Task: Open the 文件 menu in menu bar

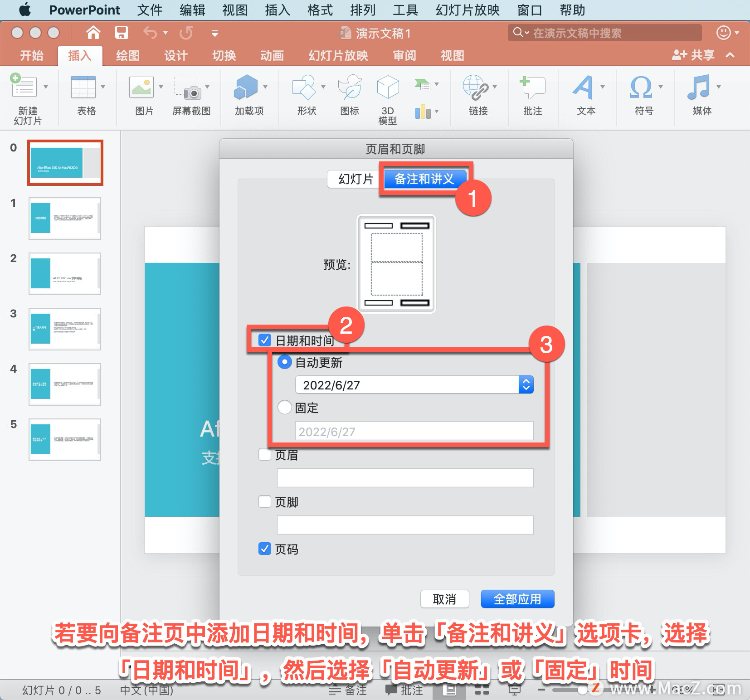Action: click(150, 10)
